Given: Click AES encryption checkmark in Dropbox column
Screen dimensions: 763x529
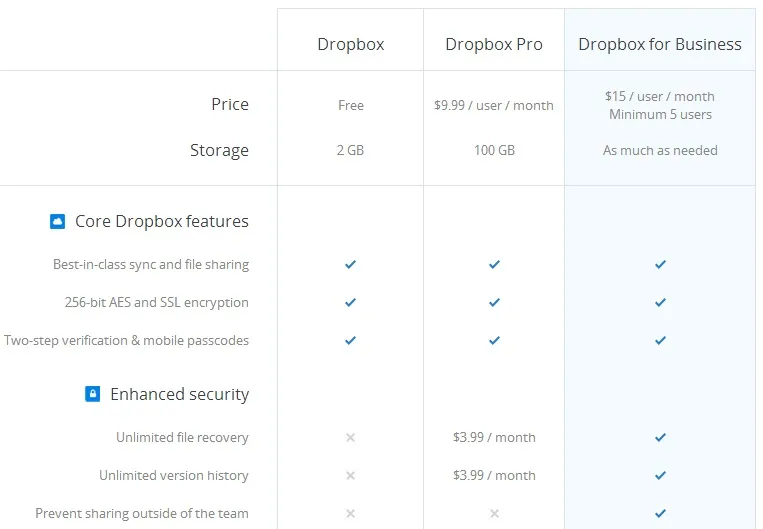Looking at the screenshot, I should tap(350, 302).
